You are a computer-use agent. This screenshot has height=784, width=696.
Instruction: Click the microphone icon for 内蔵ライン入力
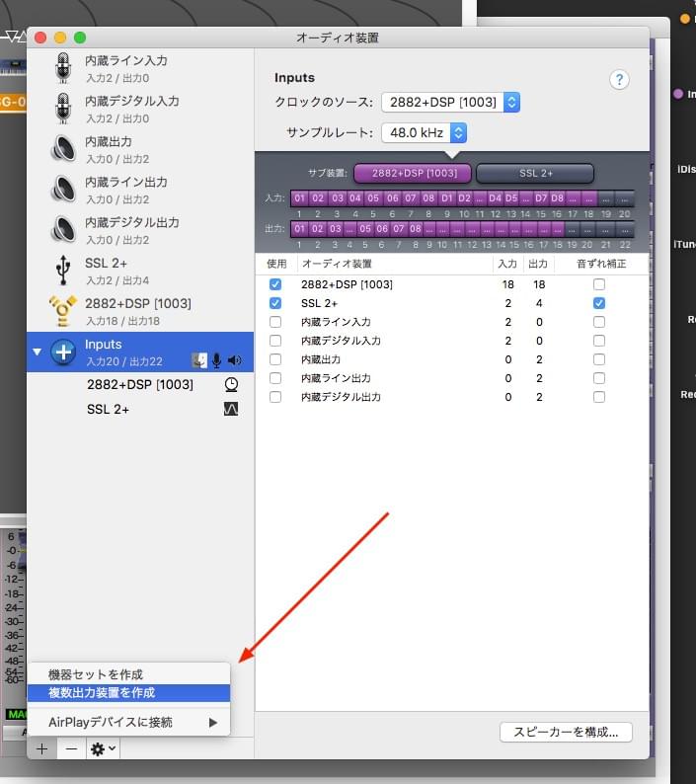tap(63, 68)
